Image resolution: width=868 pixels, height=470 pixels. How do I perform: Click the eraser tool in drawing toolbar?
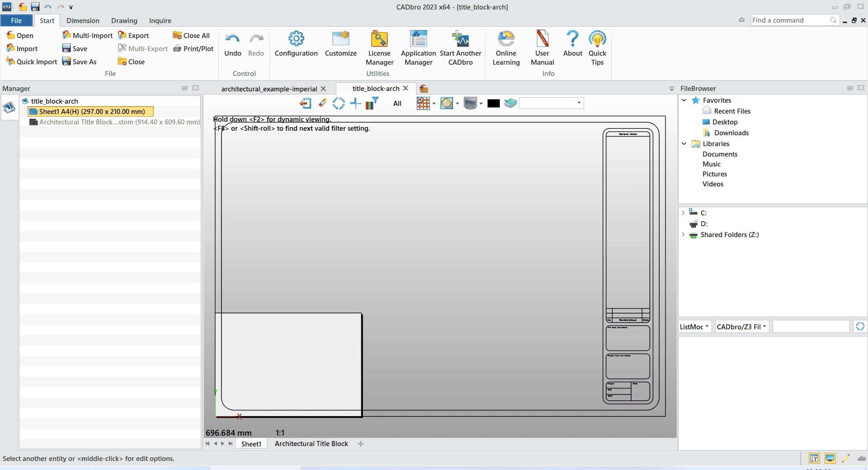pyautogui.click(x=322, y=103)
